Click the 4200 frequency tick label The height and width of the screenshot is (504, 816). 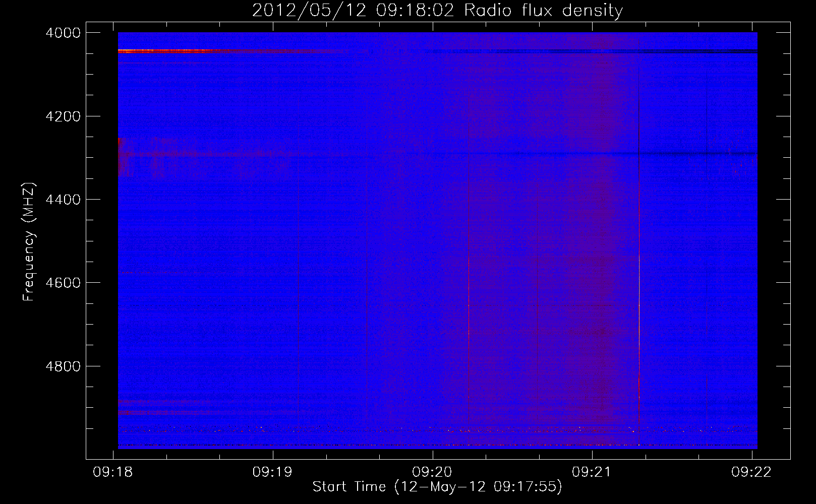point(63,116)
